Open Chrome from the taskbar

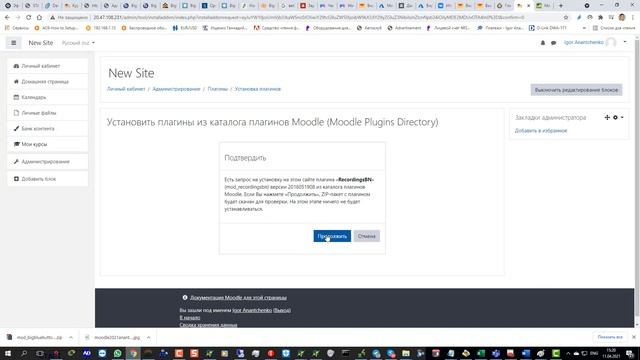point(133,353)
